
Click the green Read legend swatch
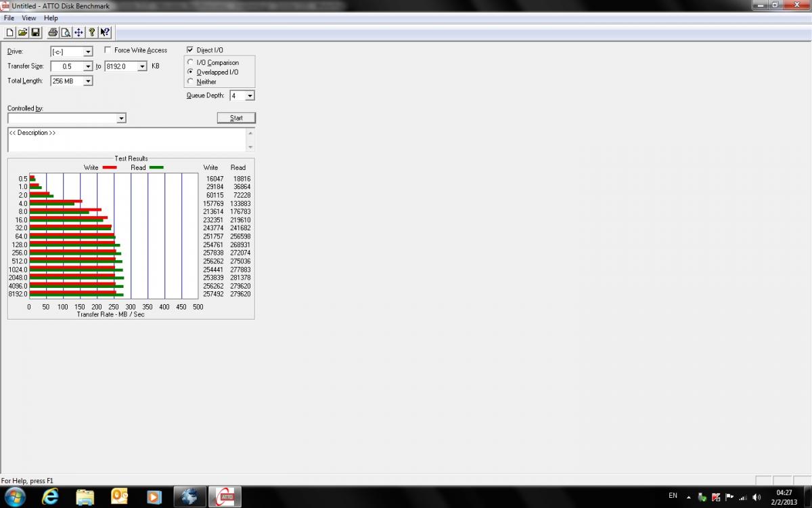(x=156, y=167)
